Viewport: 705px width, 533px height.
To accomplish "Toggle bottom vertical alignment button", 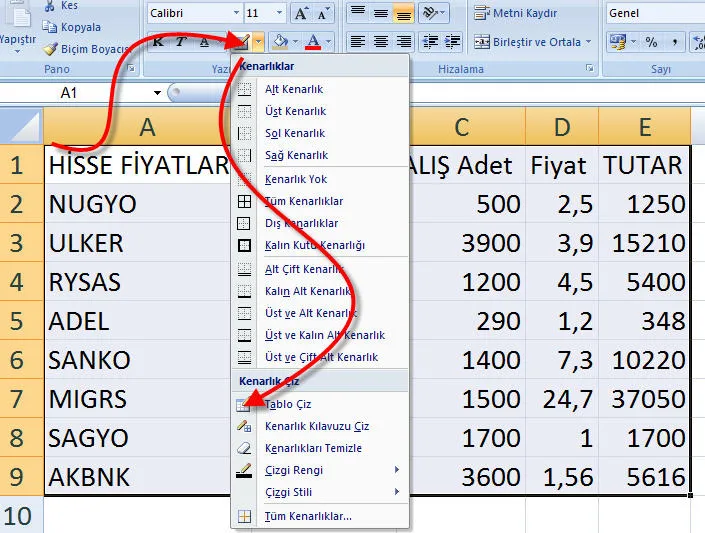I will pyautogui.click(x=403, y=13).
